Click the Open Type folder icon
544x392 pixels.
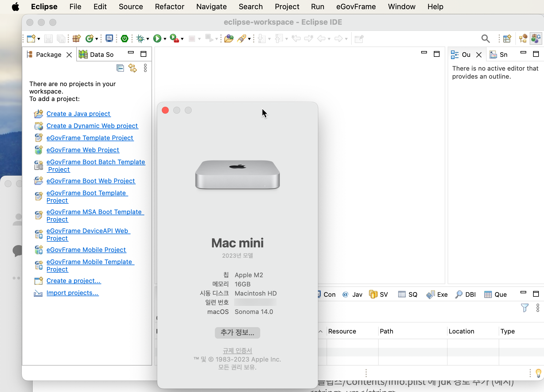click(229, 38)
